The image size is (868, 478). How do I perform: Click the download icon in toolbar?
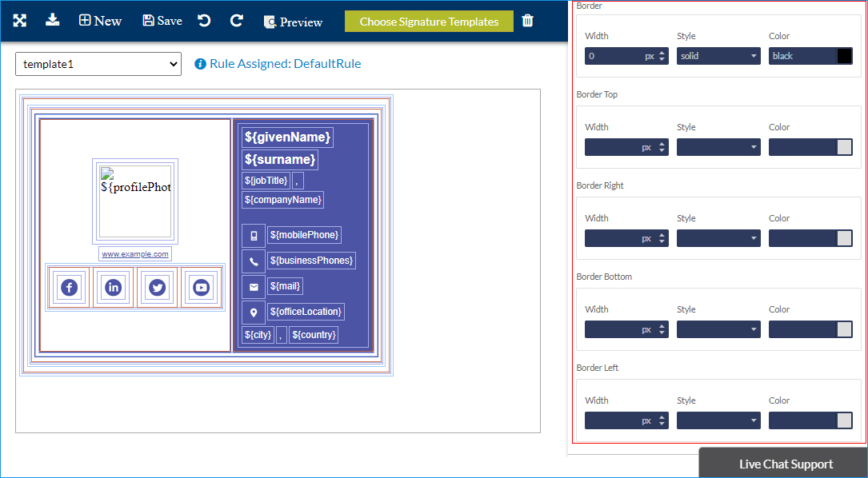[53, 20]
